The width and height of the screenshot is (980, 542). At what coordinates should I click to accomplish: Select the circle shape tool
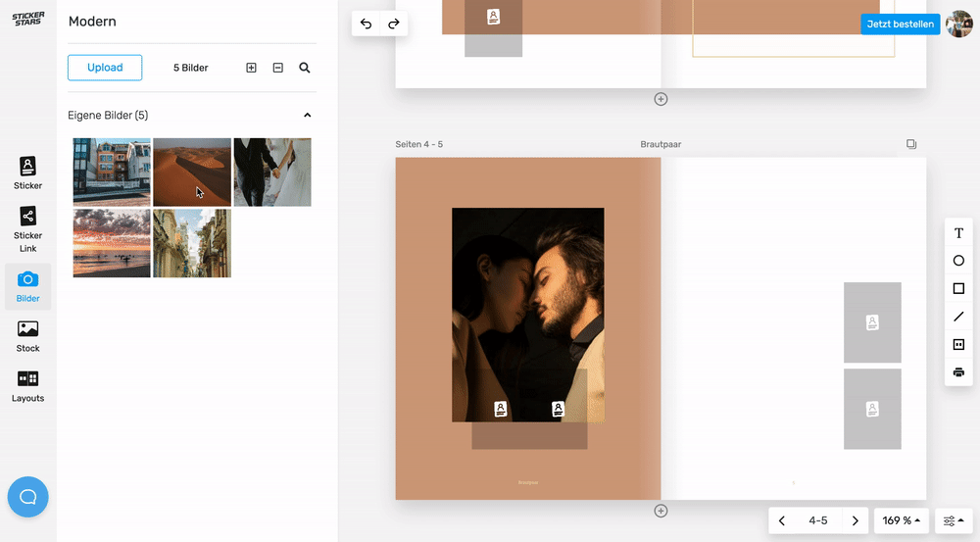coord(958,261)
